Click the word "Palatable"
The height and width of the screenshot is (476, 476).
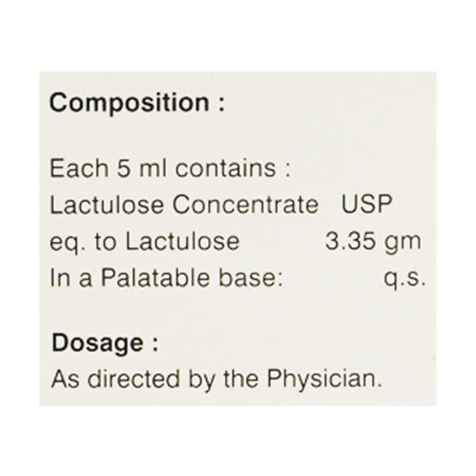[140, 277]
